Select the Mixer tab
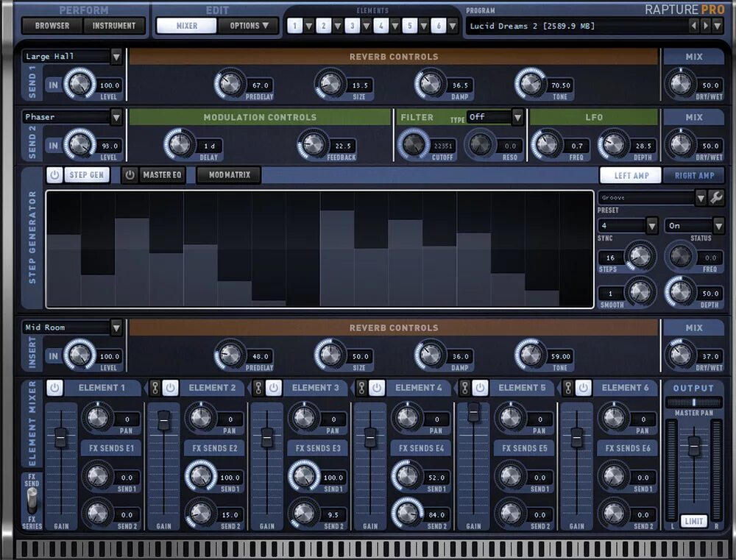 pyautogui.click(x=187, y=26)
